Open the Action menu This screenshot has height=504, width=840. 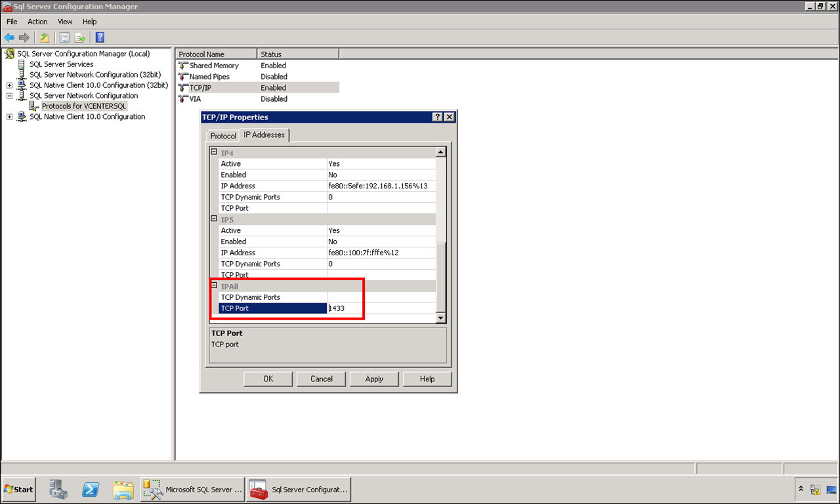37,21
